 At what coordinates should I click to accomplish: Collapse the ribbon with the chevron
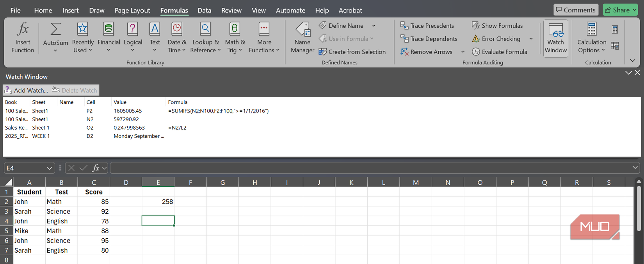pos(633,61)
